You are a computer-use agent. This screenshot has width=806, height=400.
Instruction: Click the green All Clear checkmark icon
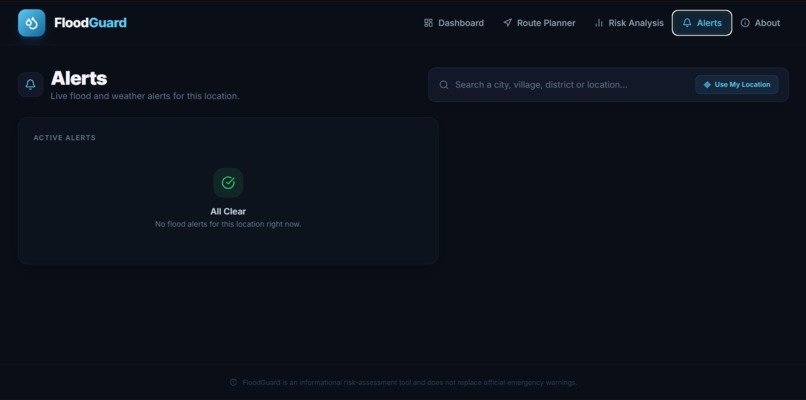pos(228,183)
